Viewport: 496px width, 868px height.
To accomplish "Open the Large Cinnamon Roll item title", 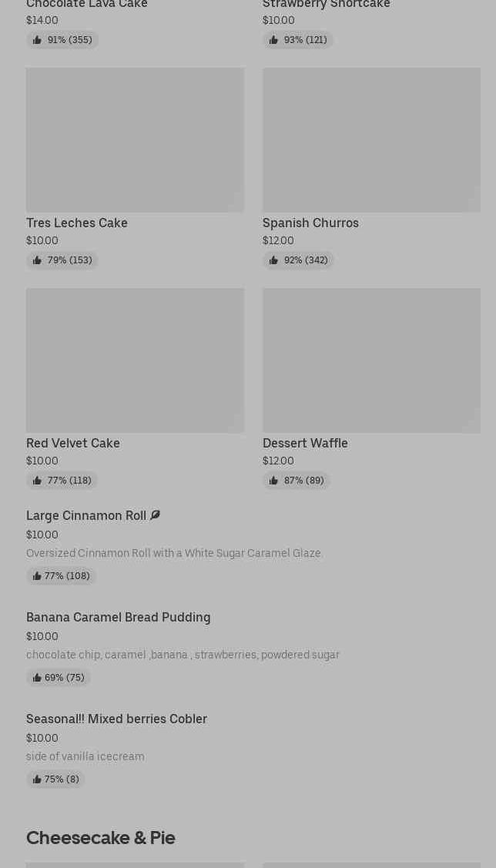I will pos(86,516).
